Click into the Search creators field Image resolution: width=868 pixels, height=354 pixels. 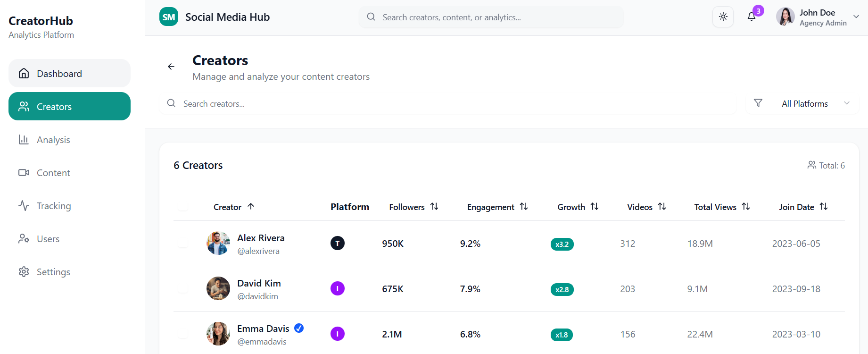coord(448,103)
